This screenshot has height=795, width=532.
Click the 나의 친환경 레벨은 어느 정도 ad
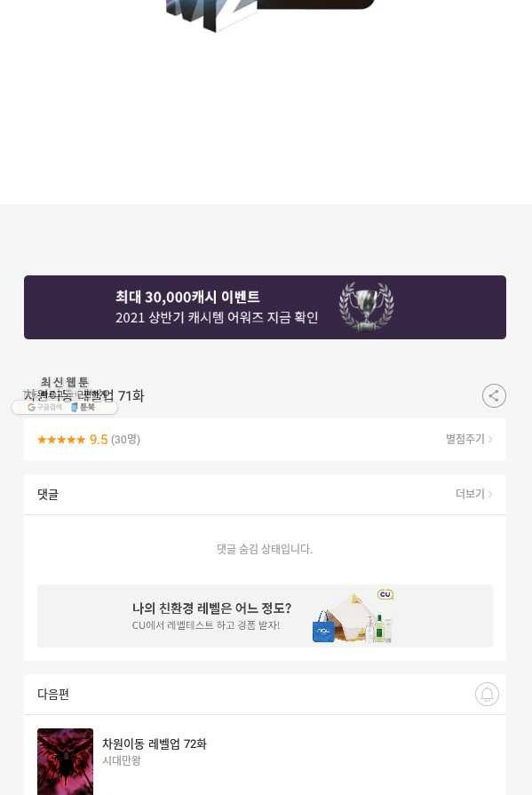[x=265, y=616]
